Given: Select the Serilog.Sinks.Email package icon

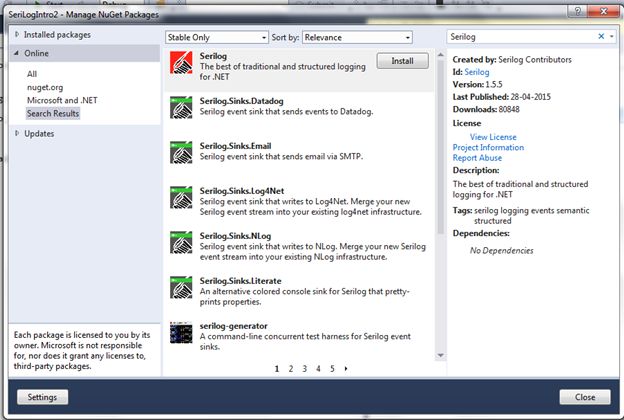Looking at the screenshot, I should point(181,152).
